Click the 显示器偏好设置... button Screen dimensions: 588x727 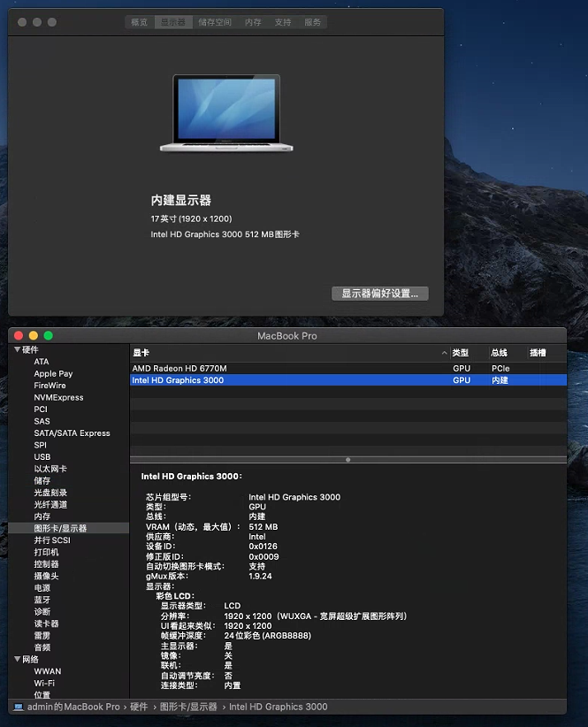pyautogui.click(x=379, y=293)
